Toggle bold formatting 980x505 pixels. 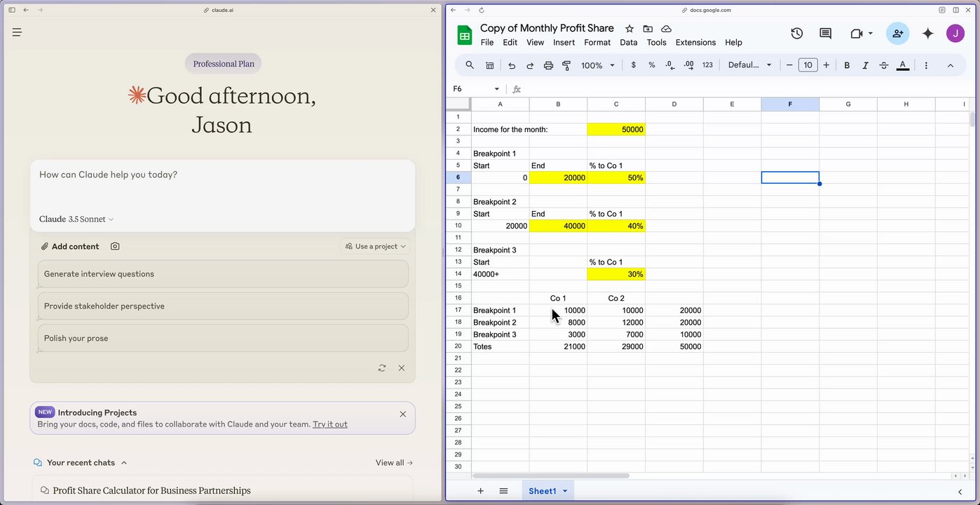[847, 65]
